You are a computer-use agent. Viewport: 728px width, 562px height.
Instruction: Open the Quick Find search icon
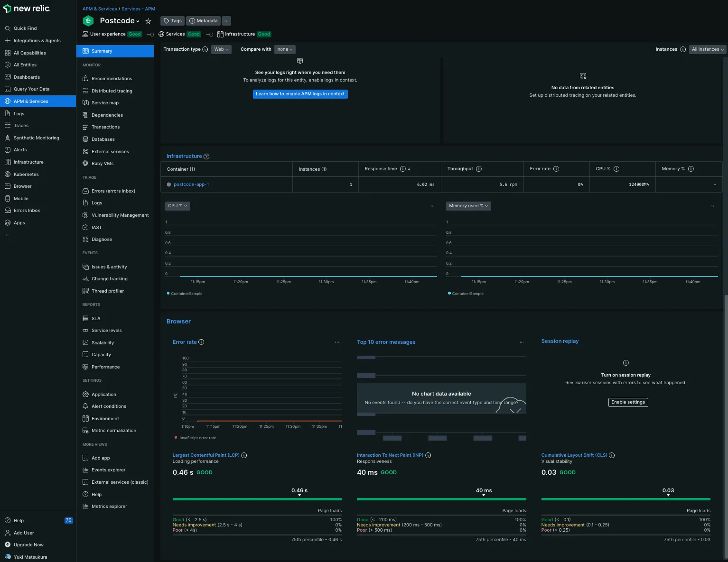tap(8, 28)
